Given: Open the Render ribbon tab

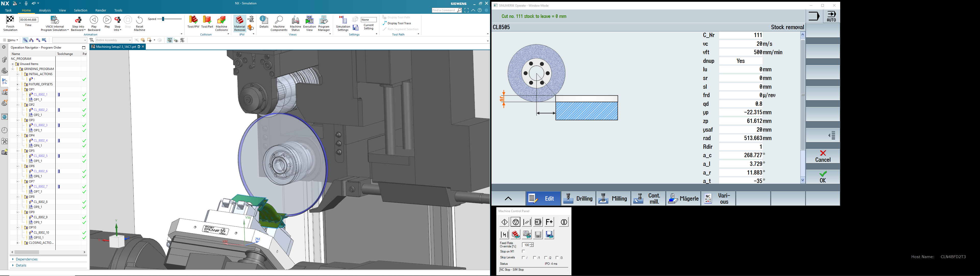Looking at the screenshot, I should (101, 10).
